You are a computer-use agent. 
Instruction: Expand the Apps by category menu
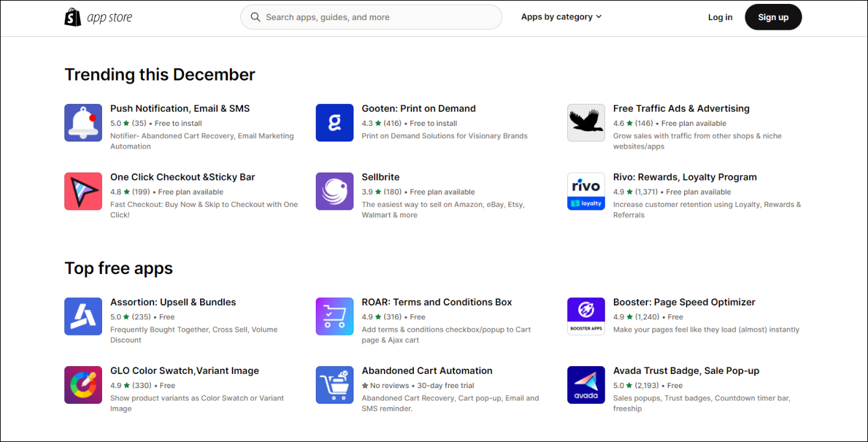click(x=561, y=17)
